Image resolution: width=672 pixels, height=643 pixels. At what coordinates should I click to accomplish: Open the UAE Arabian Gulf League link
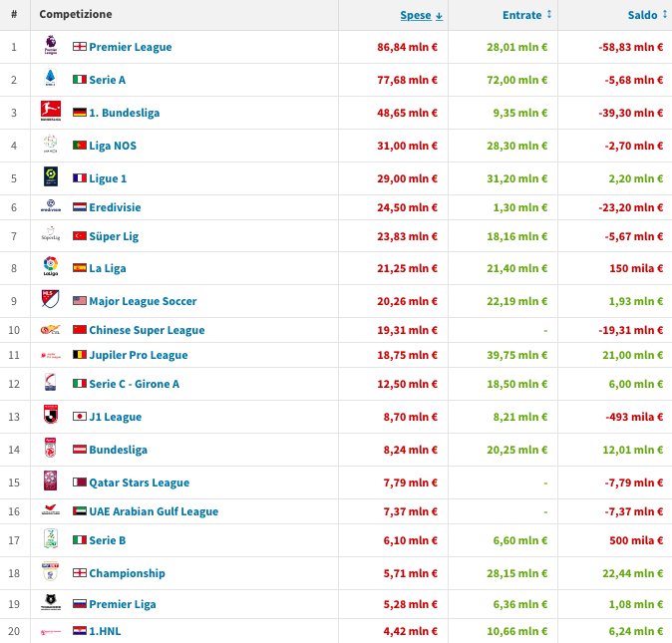[154, 511]
